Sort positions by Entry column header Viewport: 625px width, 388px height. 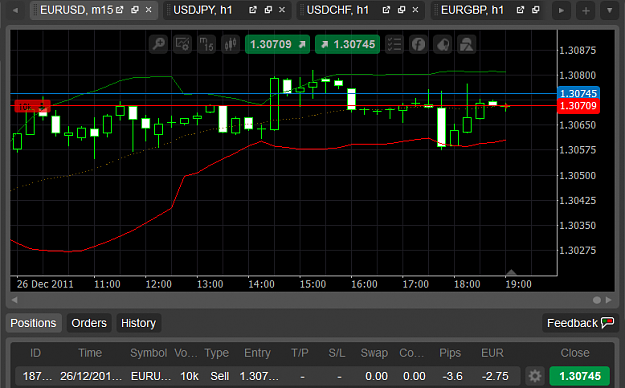point(257,353)
